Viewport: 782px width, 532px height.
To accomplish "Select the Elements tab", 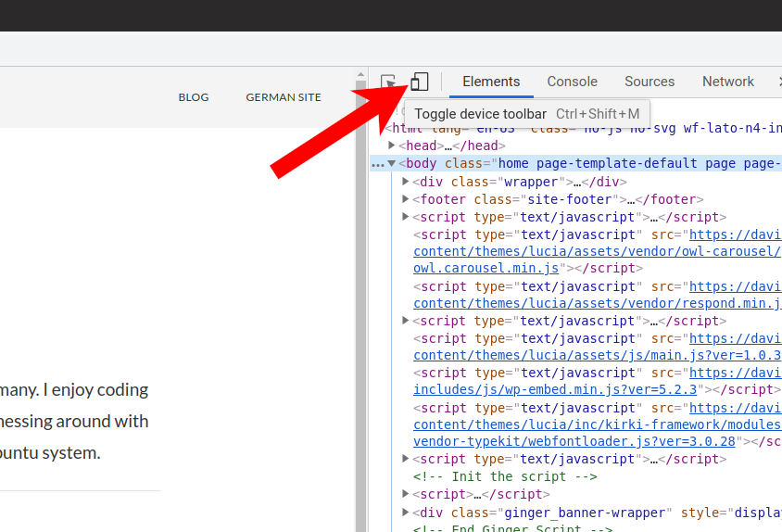I will (491, 82).
